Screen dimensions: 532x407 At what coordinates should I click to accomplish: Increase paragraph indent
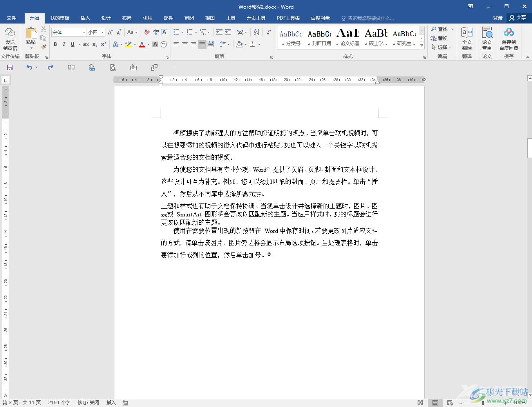[x=228, y=32]
